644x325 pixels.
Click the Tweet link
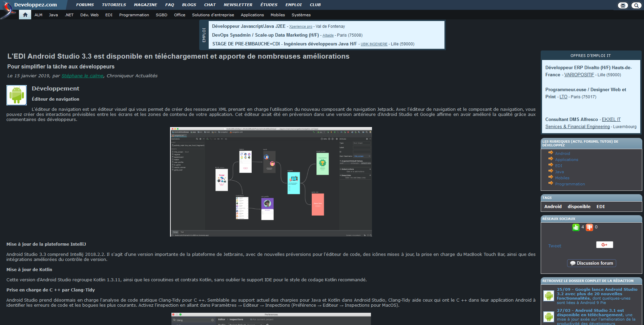pos(555,246)
